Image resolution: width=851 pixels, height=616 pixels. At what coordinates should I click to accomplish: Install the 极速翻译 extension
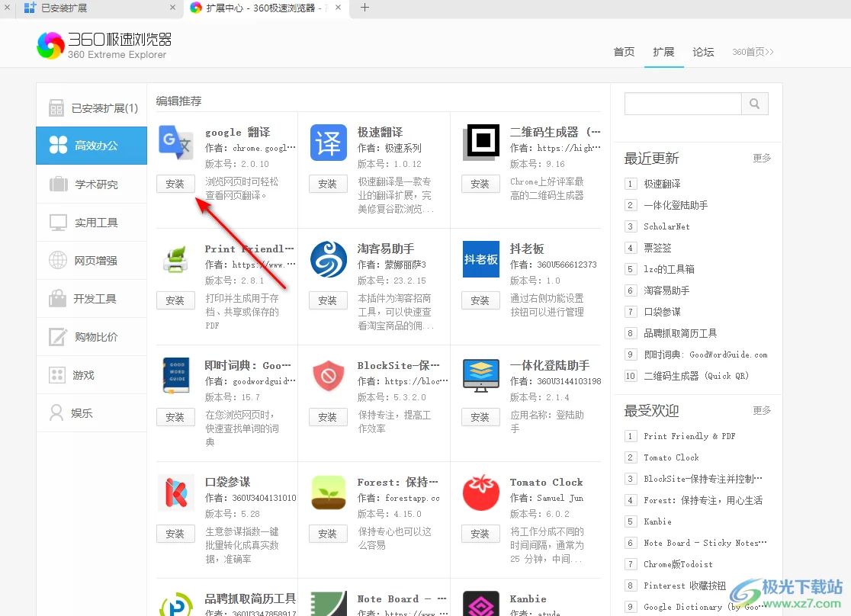[x=328, y=184]
